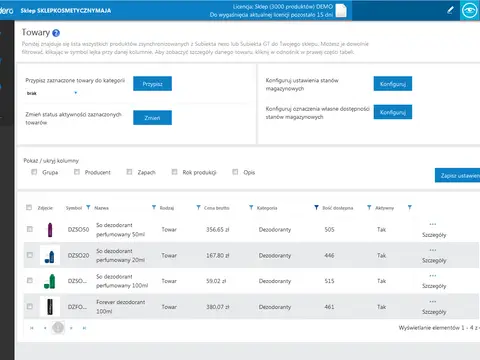This screenshot has height=360, width=480.
Task: Open Szczegóły for Forever dezodorant 100ml
Action: 434,312
